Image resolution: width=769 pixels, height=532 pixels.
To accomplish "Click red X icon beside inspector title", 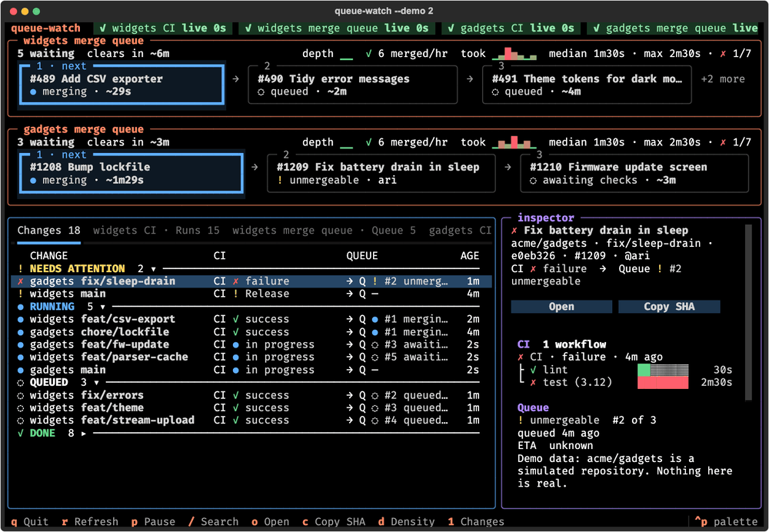I will pyautogui.click(x=514, y=231).
